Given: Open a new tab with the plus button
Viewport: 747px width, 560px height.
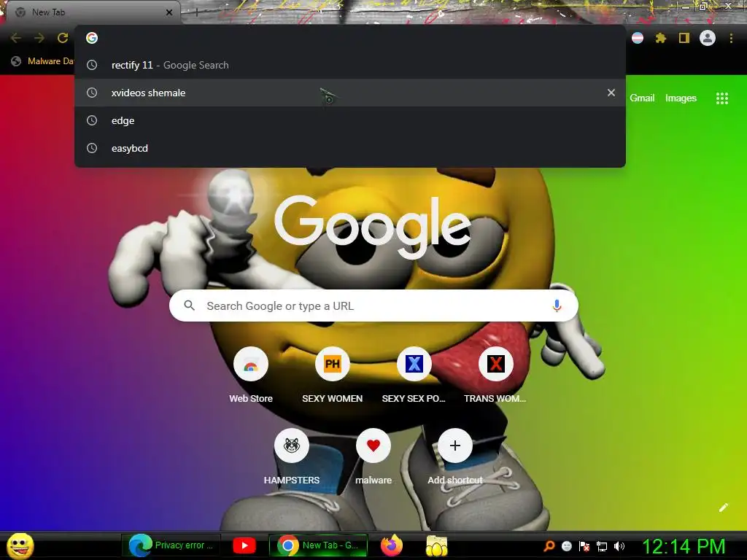Looking at the screenshot, I should (x=196, y=12).
